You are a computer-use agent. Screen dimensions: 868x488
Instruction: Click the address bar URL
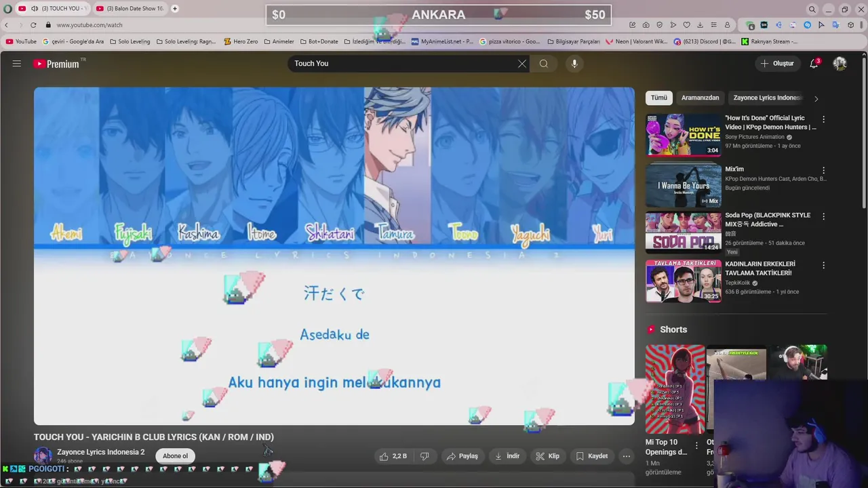90,25
